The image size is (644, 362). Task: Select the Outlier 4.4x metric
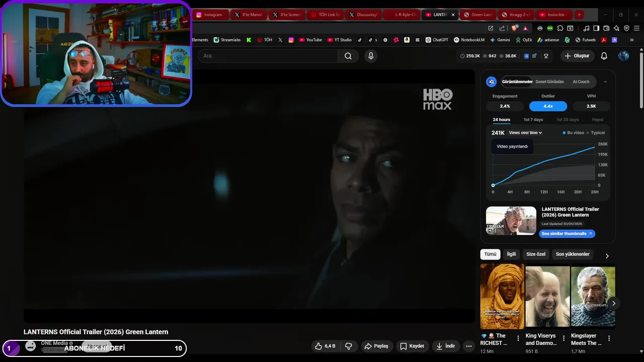[548, 106]
